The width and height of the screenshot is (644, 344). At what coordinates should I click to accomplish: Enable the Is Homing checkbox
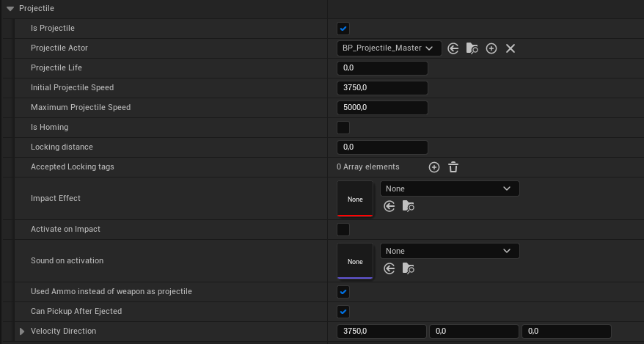pos(343,128)
